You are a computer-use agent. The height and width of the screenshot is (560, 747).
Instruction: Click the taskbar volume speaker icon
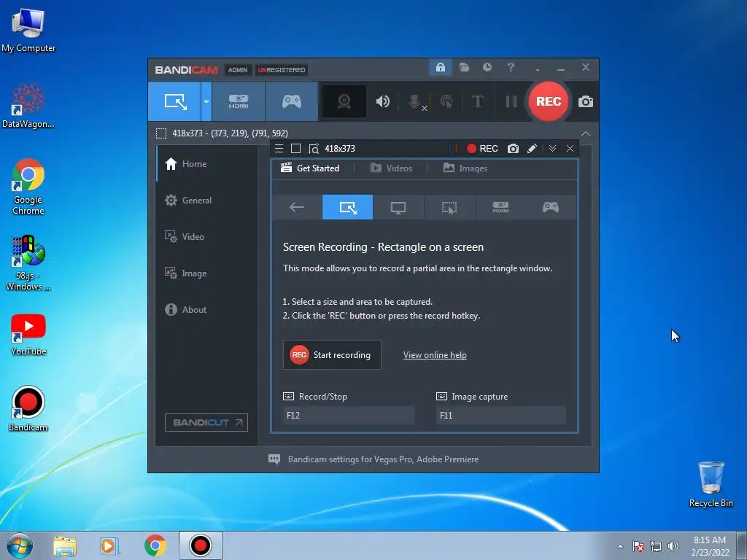click(673, 546)
